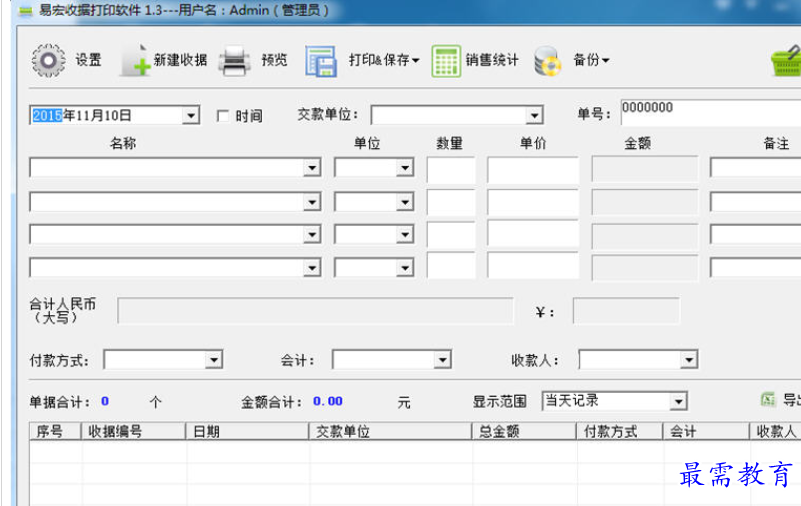Click first row 备注 field
This screenshot has height=506, width=801.
(756, 168)
